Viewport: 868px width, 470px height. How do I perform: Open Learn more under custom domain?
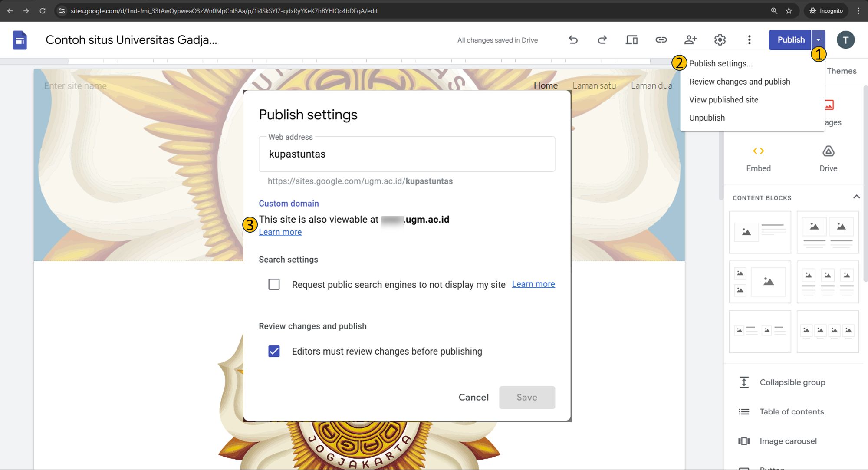(x=280, y=232)
